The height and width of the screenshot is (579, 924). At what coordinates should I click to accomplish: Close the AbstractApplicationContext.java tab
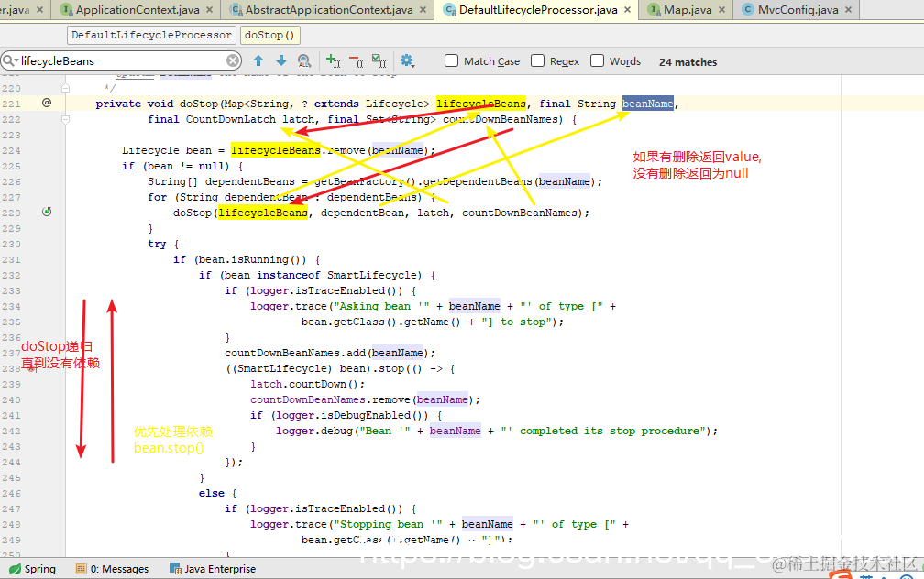pos(423,10)
